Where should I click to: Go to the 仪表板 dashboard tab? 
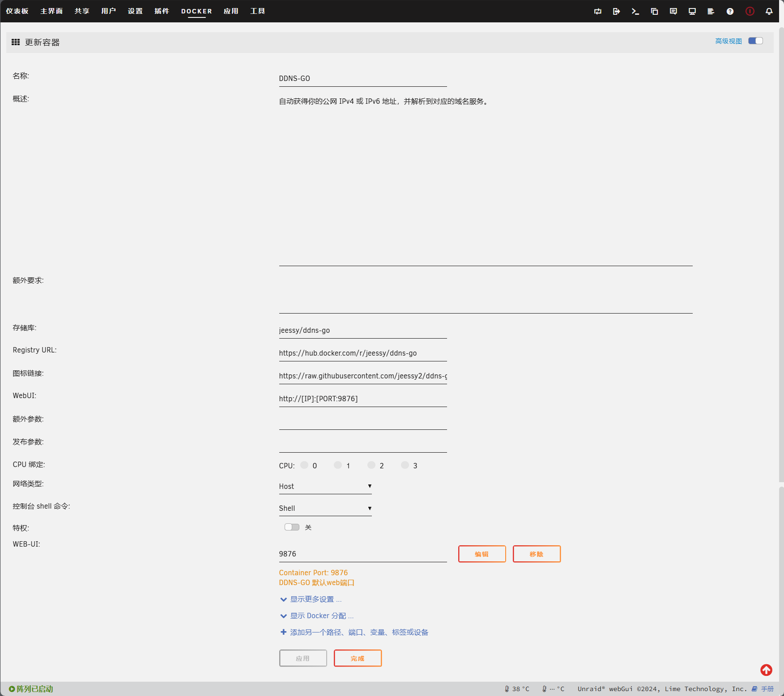pyautogui.click(x=17, y=11)
